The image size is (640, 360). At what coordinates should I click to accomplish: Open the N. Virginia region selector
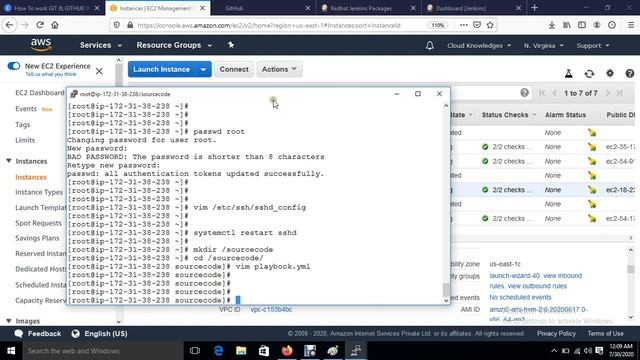click(543, 45)
